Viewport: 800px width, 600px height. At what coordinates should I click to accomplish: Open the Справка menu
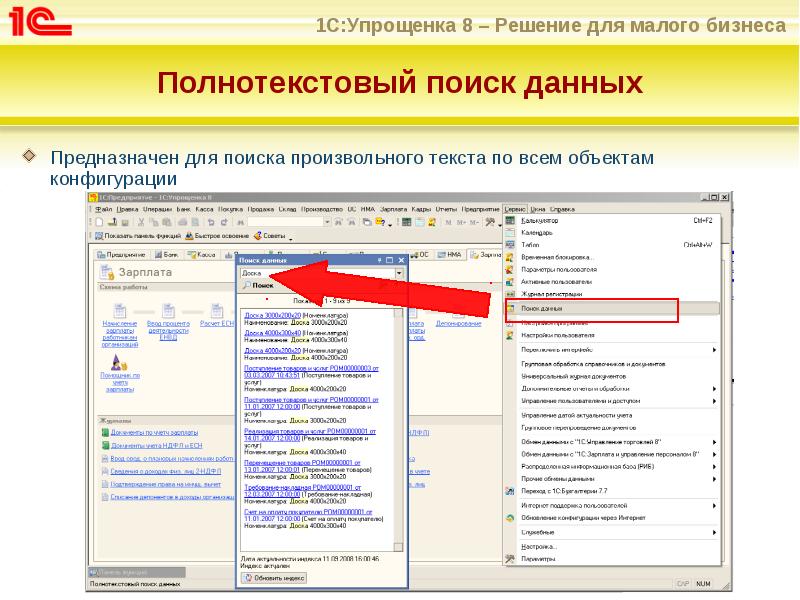(562, 209)
